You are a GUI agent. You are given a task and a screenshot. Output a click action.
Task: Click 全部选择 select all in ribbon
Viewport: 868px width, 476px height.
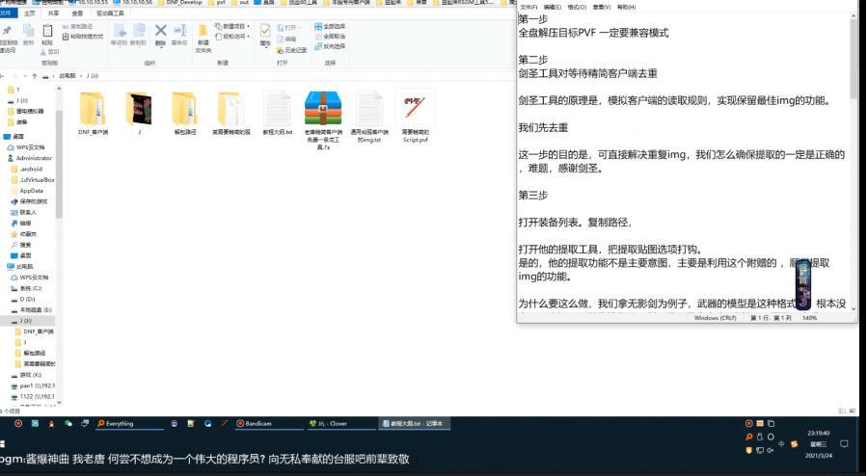[x=330, y=26]
